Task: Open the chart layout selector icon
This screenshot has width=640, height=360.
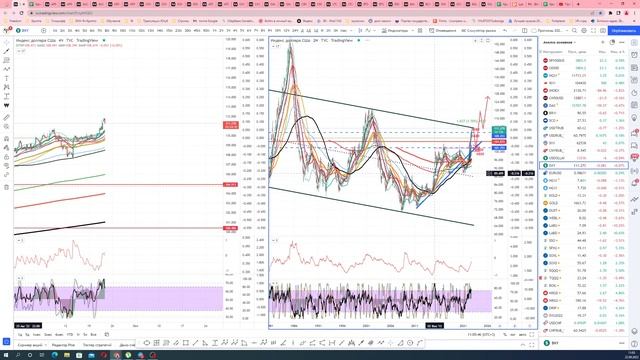Action: (524, 31)
